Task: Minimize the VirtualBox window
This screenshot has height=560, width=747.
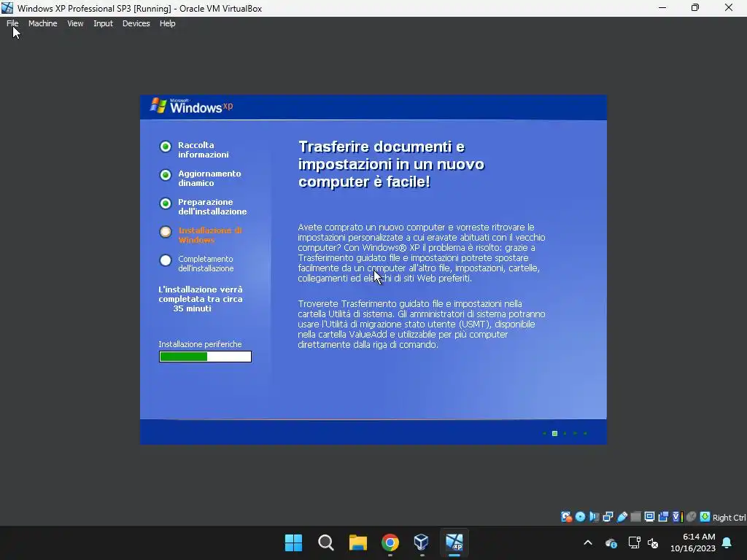Action: pyautogui.click(x=662, y=8)
